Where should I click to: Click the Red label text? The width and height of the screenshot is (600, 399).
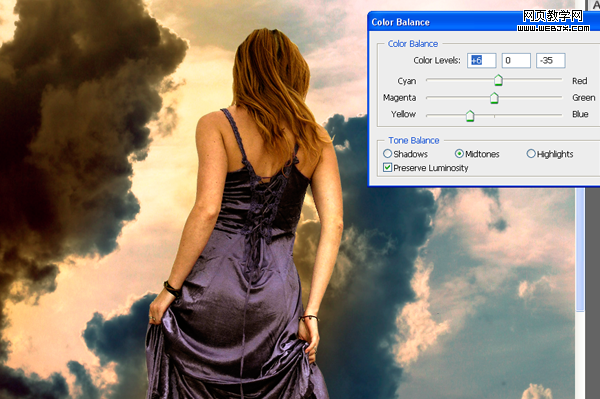[579, 81]
